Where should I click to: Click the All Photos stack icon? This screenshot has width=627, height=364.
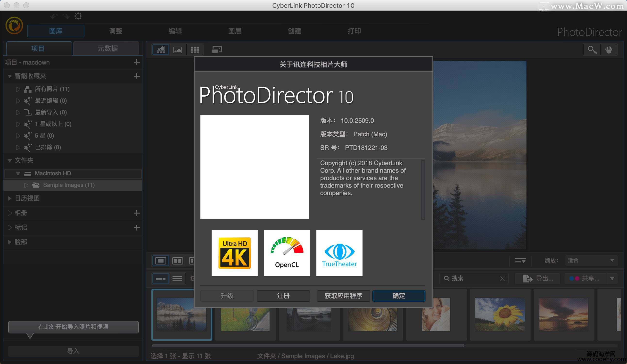(27, 89)
